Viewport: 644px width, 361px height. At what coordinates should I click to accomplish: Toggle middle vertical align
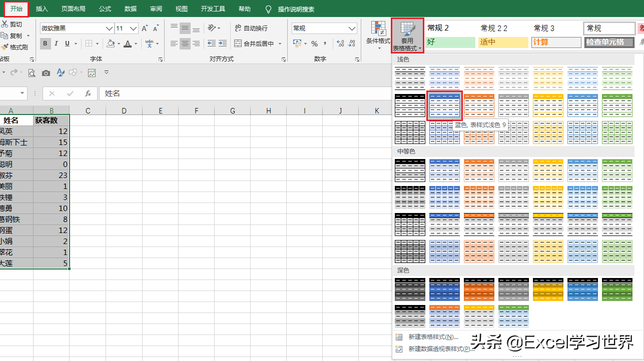pyautogui.click(x=185, y=28)
